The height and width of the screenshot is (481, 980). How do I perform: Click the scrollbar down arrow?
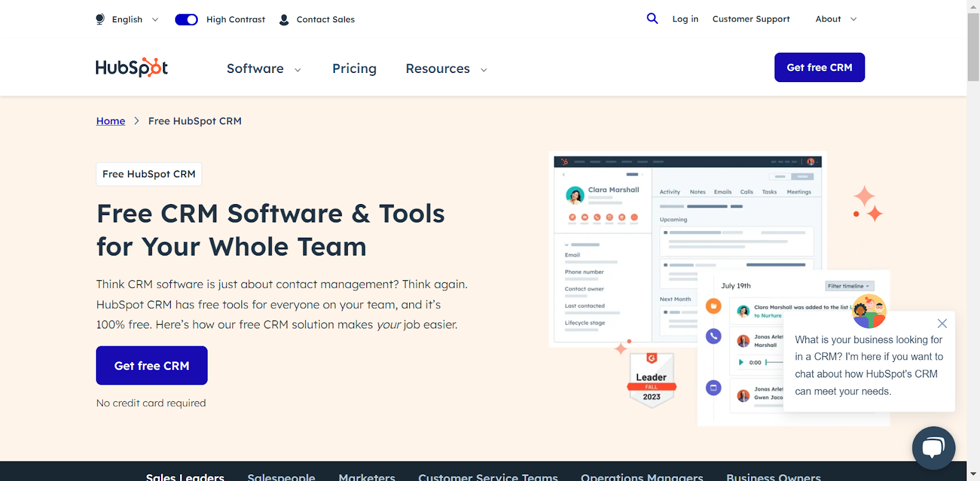point(973,474)
